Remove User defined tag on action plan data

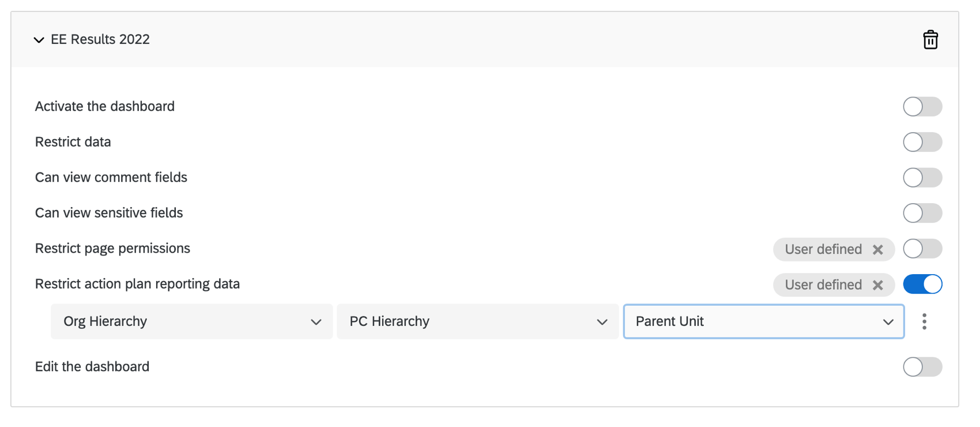pyautogui.click(x=877, y=285)
